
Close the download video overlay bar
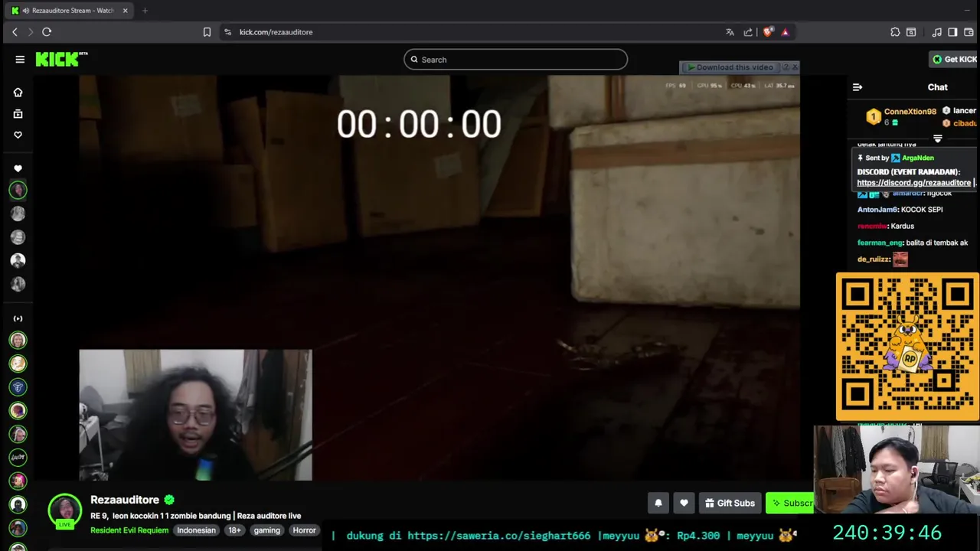(795, 67)
